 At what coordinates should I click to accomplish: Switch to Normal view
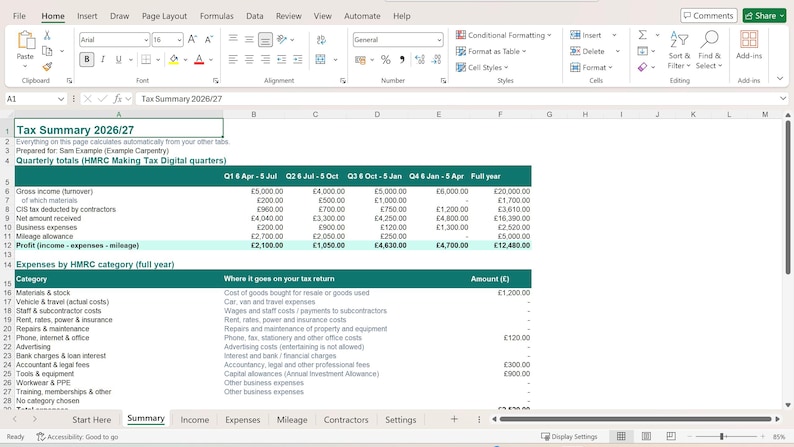[x=621, y=436]
